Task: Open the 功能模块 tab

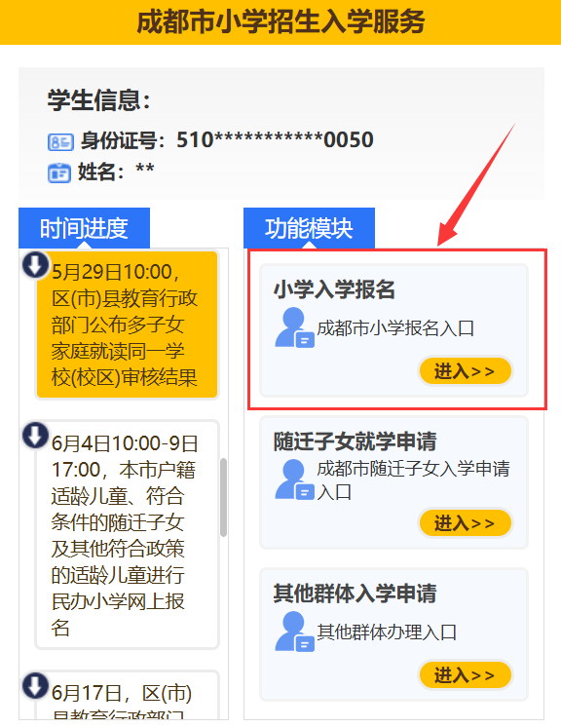Action: [x=309, y=228]
